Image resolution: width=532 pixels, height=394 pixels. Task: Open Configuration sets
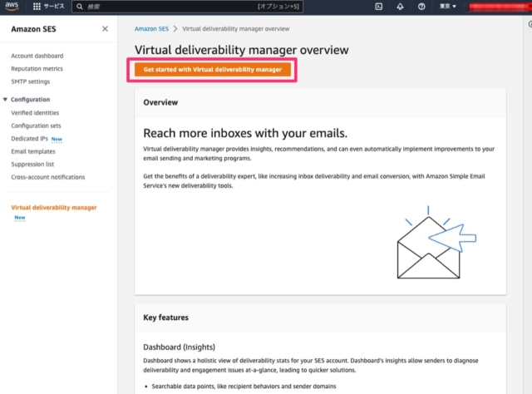(36, 126)
